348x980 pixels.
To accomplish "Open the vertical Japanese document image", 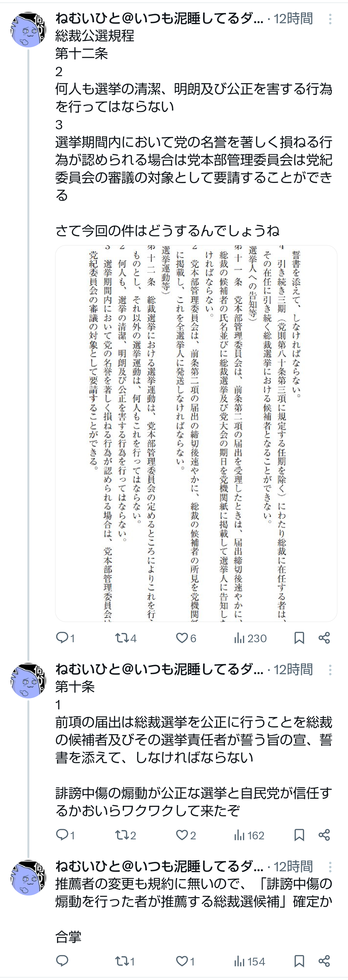I will (196, 433).
